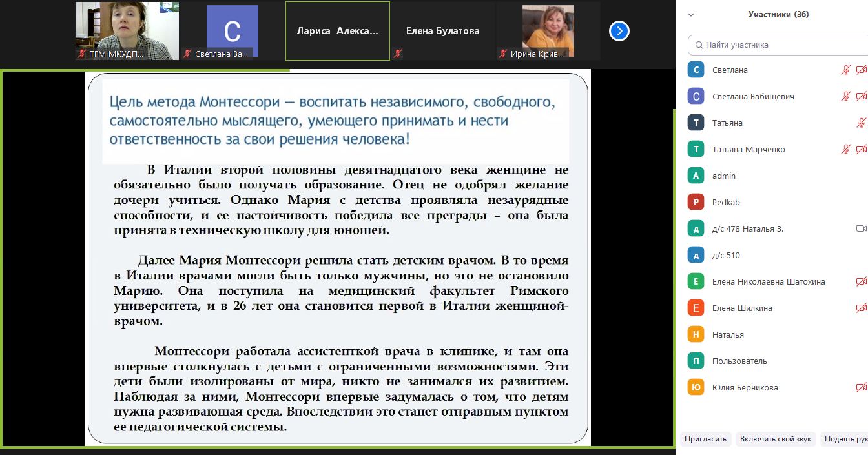This screenshot has height=455, width=868.
Task: Click the next video thumbnails arrow
Action: pyautogui.click(x=619, y=31)
